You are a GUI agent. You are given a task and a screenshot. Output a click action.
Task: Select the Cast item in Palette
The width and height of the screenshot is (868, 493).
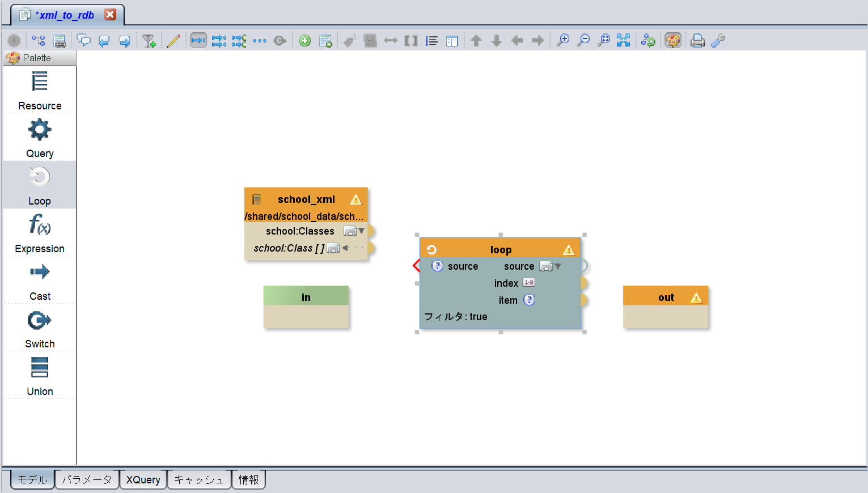tap(40, 280)
